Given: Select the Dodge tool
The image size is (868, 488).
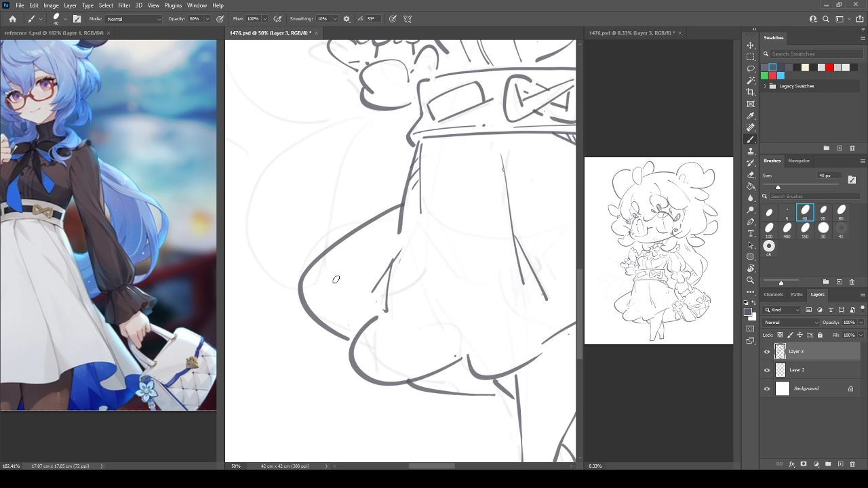Looking at the screenshot, I should 750,209.
